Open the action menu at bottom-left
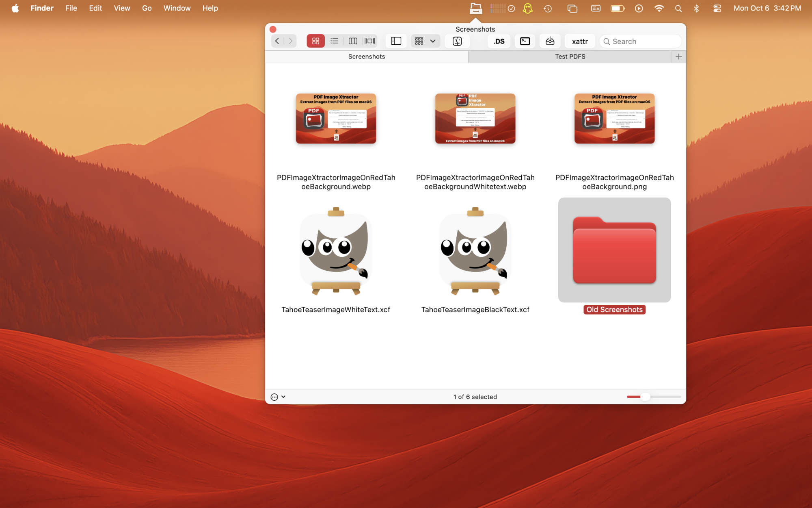This screenshot has width=812, height=508. pos(278,397)
